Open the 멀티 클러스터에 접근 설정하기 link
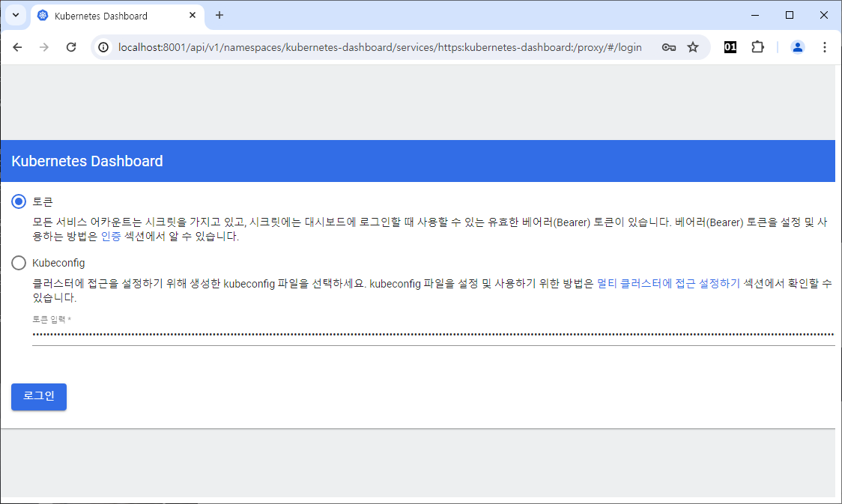 tap(668, 283)
